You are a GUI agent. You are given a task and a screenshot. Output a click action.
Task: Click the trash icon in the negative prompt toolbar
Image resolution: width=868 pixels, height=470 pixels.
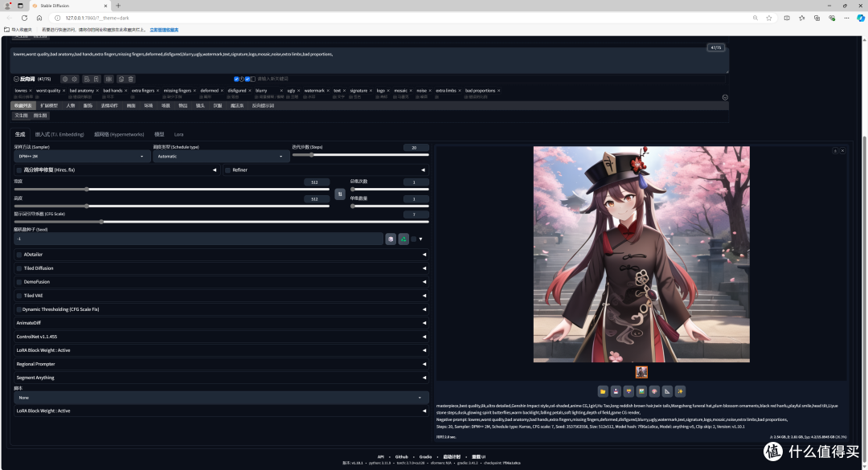[131, 80]
